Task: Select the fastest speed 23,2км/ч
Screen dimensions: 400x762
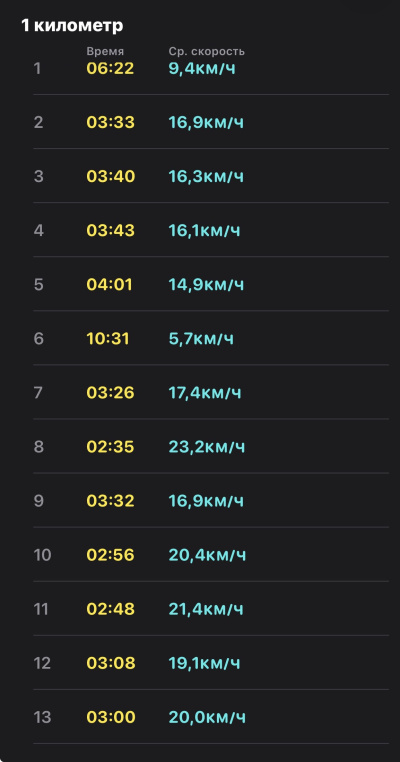Action: click(207, 447)
